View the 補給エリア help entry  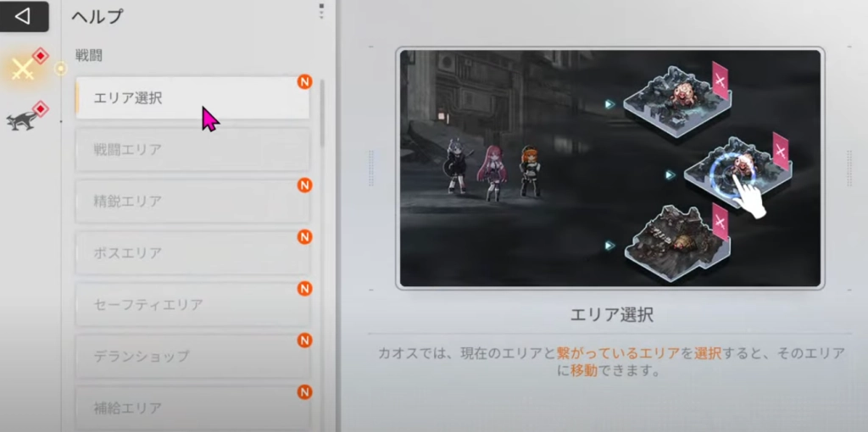pos(192,407)
